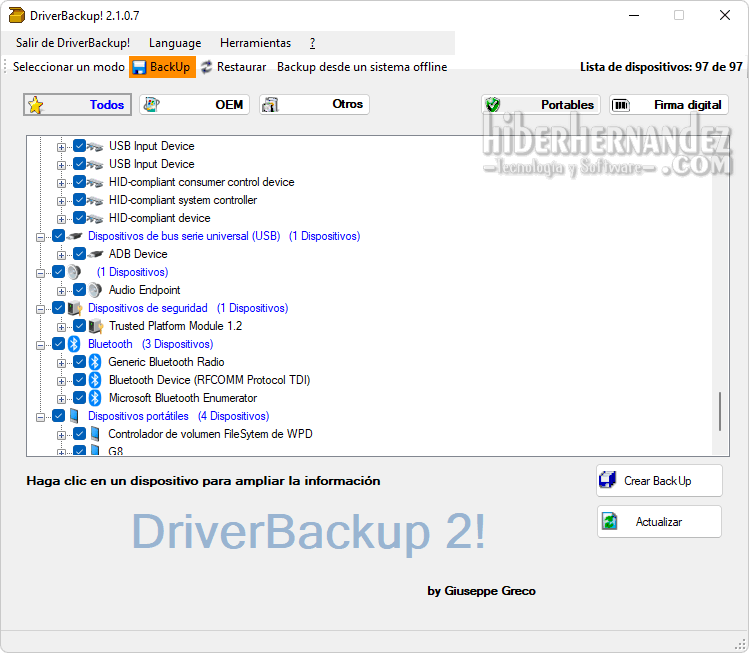Click the DriverBackup treasure chest title icon

coord(17,15)
